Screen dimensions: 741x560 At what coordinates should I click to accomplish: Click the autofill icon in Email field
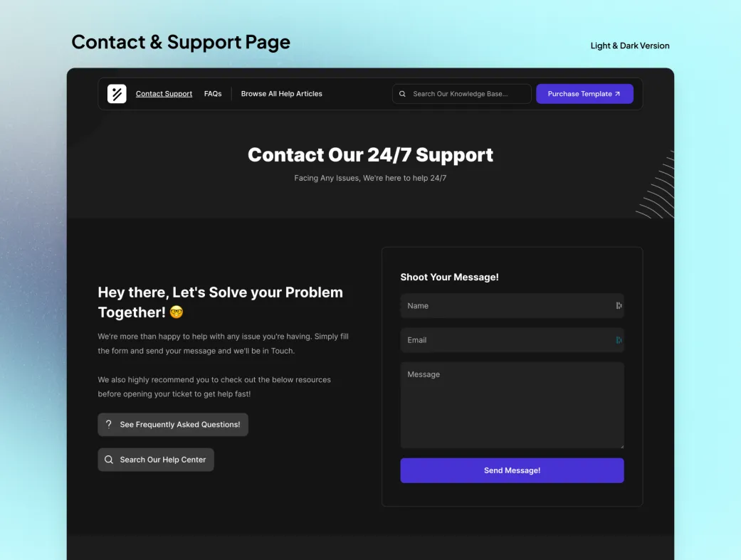click(619, 340)
